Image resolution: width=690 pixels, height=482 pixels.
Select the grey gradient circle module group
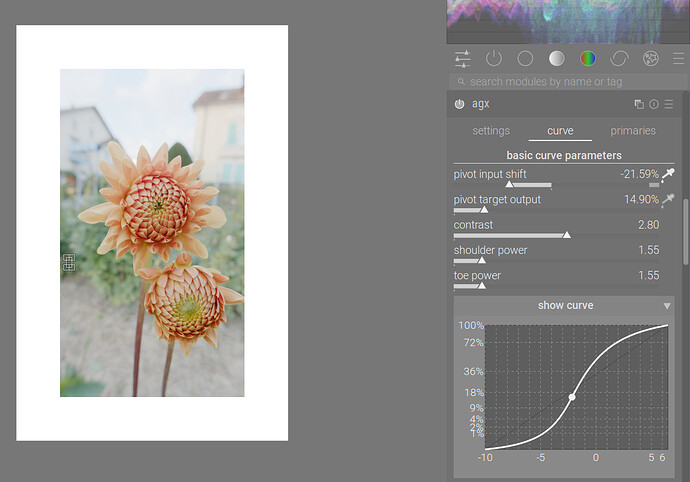[556, 59]
